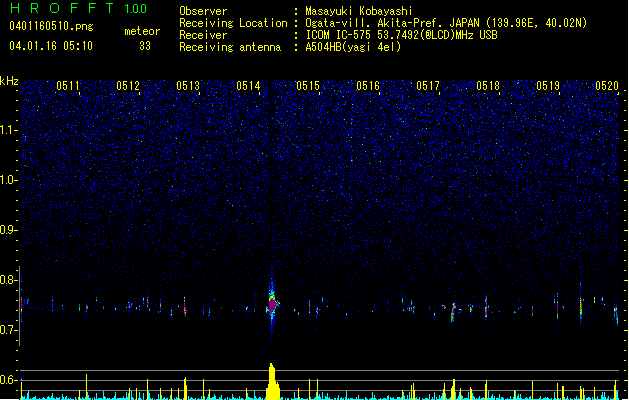Select observer name Masayuki Kobayashi
Screen dimensions: 629x400
pos(359,11)
